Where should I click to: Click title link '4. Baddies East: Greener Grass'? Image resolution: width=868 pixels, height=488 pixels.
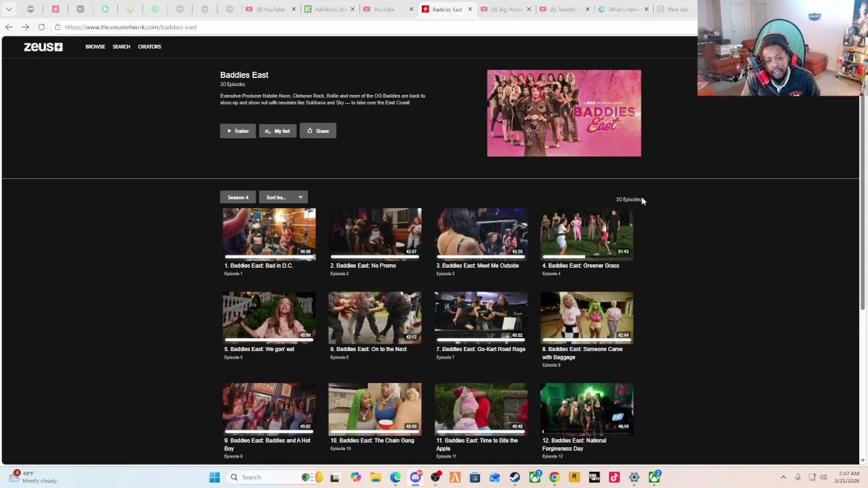(x=580, y=266)
